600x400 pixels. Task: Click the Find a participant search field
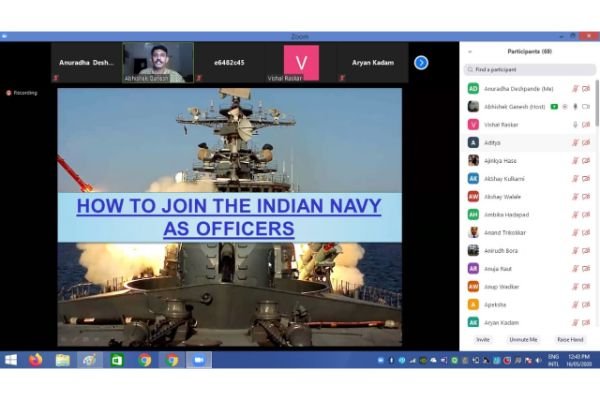[x=530, y=70]
